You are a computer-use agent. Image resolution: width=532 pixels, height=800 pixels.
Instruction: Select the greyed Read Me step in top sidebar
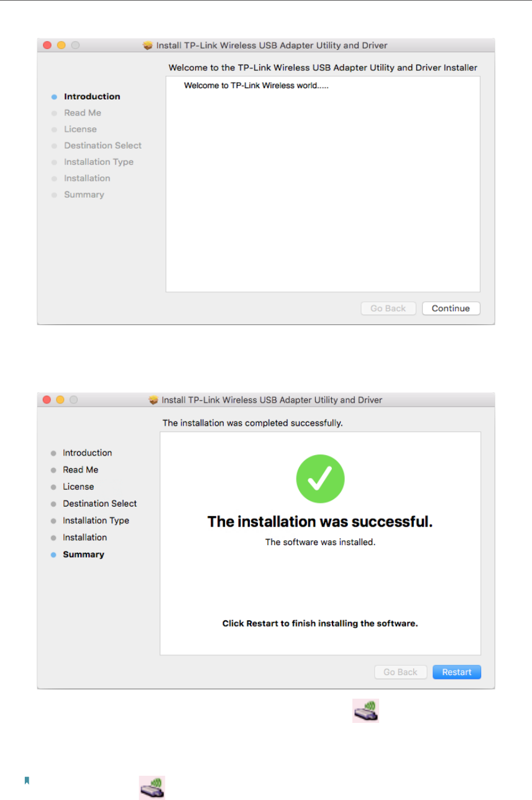[x=83, y=113]
